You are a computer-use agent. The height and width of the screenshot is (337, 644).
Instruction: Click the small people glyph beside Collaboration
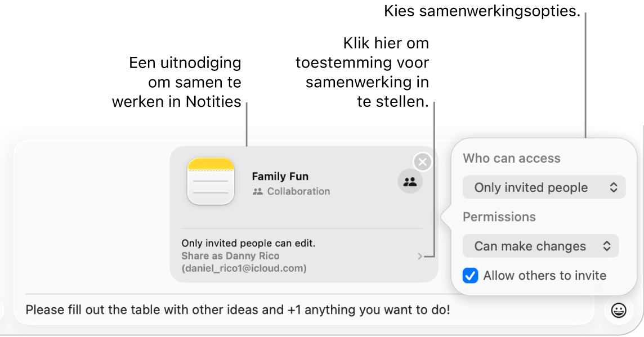258,191
